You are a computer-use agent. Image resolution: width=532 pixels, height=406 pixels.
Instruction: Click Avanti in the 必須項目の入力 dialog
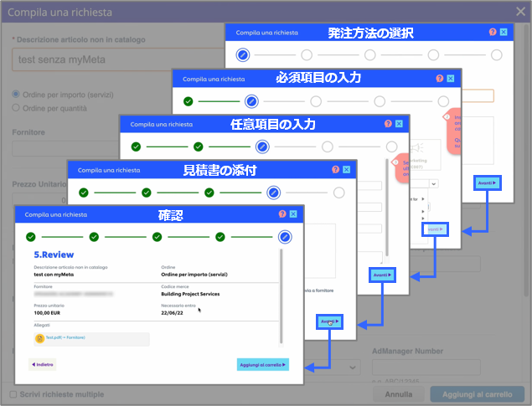(436, 229)
